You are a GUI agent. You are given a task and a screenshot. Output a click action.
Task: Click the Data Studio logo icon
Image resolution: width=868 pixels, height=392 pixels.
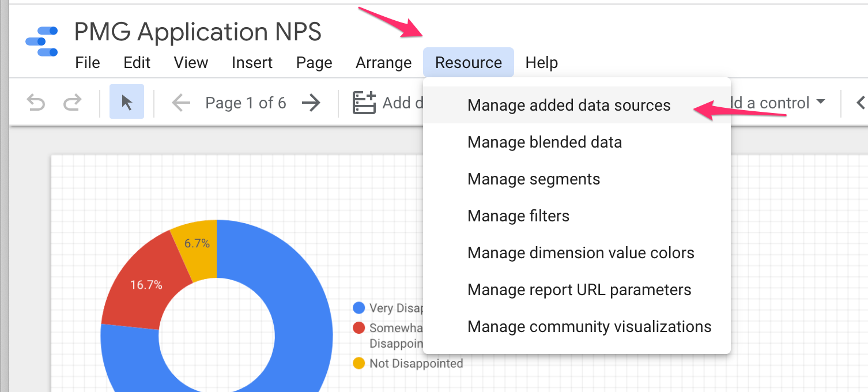(42, 42)
